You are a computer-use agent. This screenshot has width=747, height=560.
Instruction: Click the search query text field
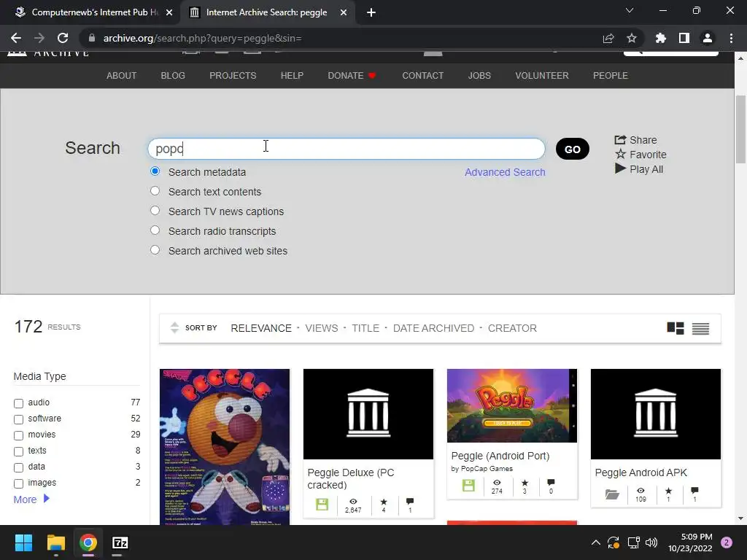[347, 149]
